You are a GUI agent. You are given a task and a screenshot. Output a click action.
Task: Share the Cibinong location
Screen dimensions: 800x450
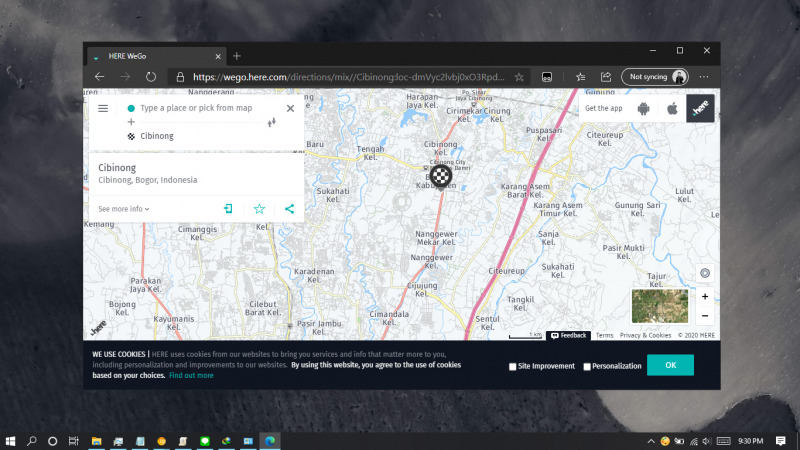[x=289, y=209]
